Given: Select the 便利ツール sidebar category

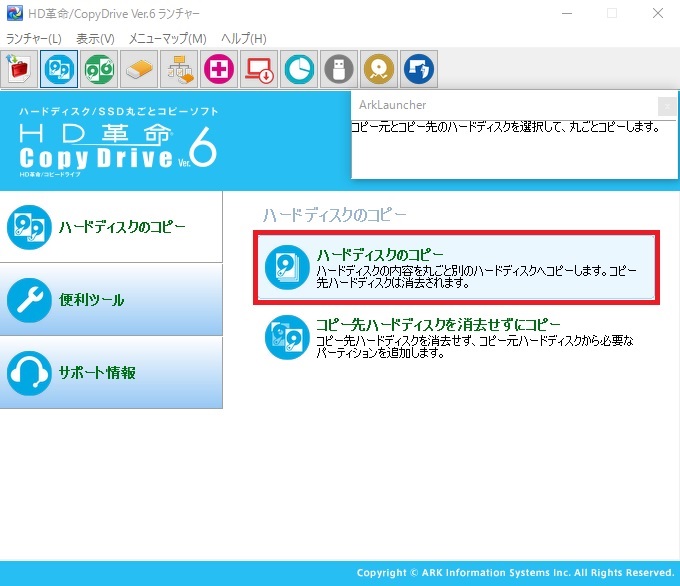Looking at the screenshot, I should (111, 300).
